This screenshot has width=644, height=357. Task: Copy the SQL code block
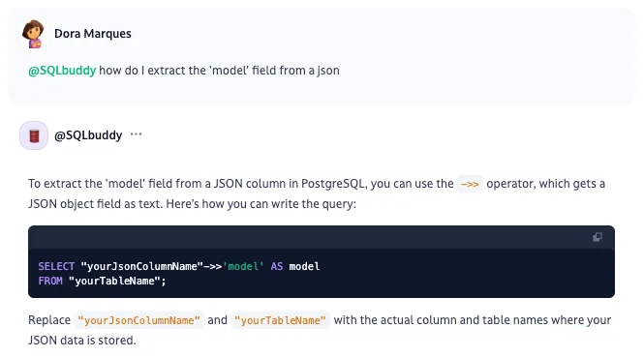[x=598, y=237]
